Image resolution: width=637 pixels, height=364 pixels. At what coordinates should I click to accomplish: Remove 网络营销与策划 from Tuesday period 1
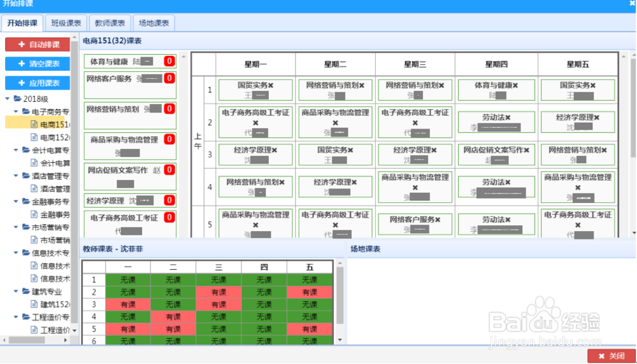click(362, 86)
